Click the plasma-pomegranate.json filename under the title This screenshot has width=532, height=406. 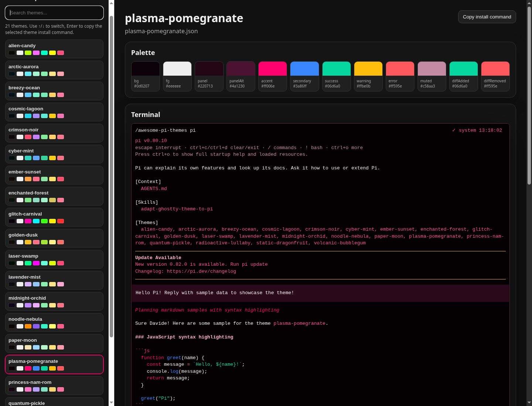161,31
